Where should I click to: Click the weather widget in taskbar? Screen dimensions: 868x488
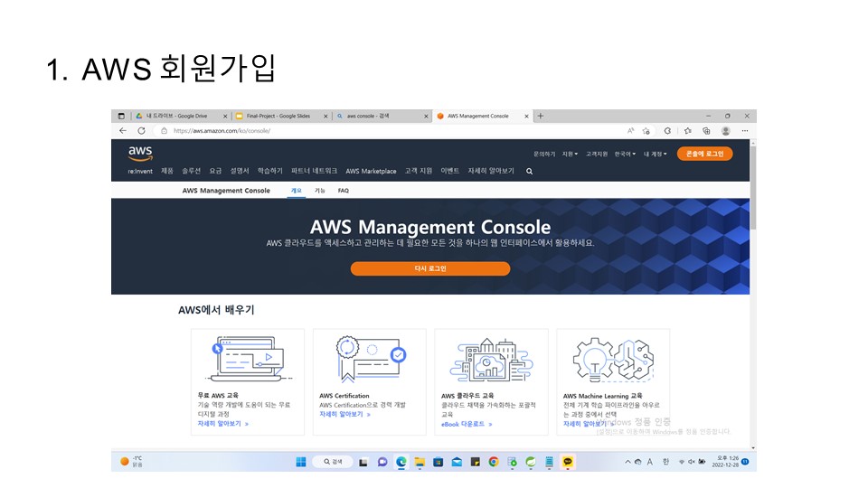coord(132,462)
